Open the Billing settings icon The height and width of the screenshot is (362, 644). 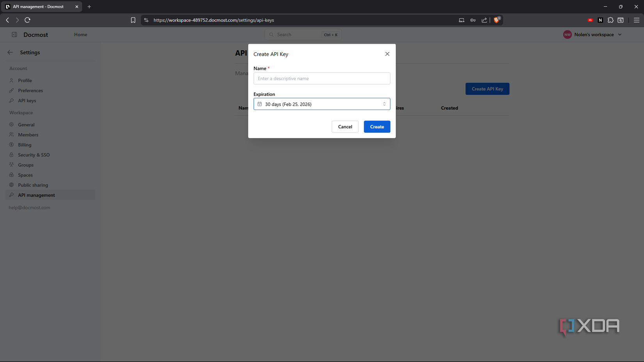(x=12, y=145)
